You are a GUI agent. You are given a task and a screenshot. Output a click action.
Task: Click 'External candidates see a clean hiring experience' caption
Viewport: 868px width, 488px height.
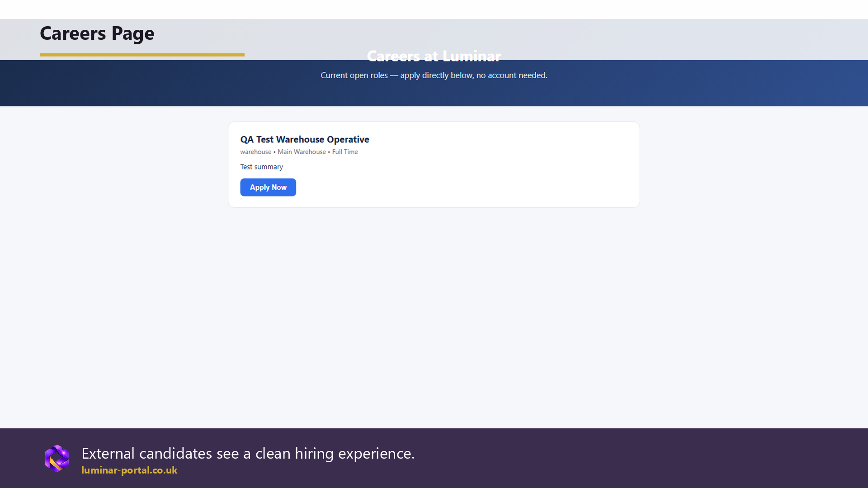(248, 453)
